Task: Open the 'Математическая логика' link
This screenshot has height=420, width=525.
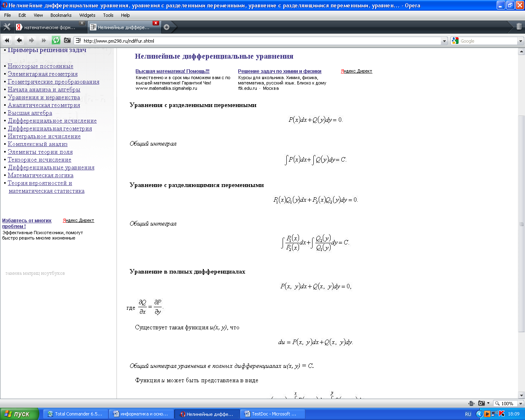Action: [41, 175]
